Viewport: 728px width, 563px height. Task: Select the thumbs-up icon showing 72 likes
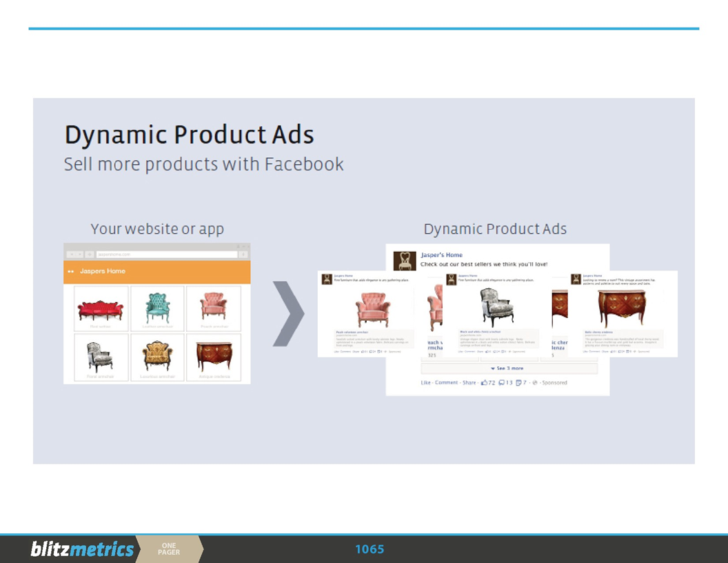(x=485, y=382)
